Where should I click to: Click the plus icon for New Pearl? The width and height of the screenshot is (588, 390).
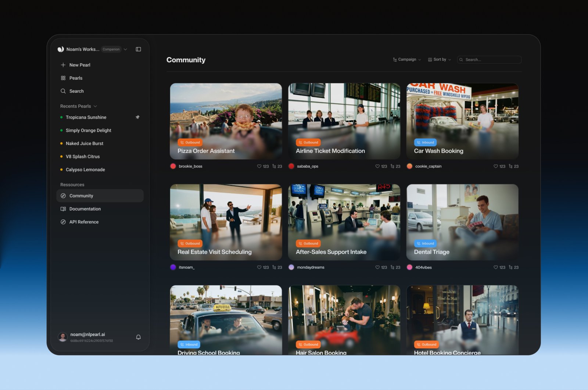pos(63,65)
